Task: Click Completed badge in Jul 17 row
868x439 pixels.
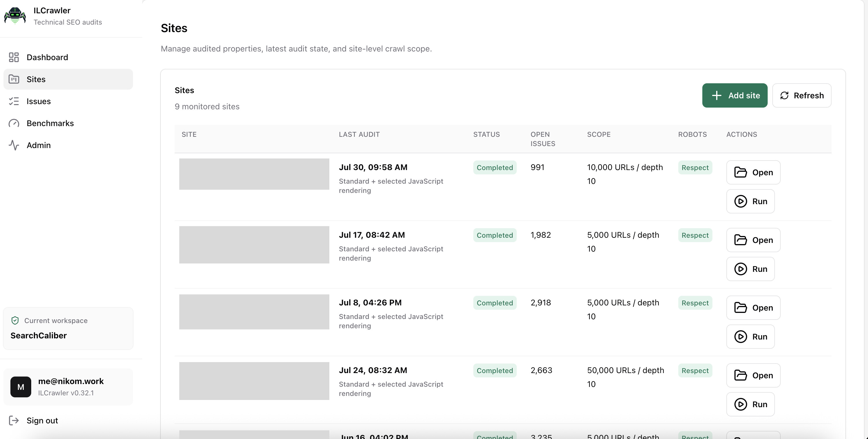Action: (495, 235)
